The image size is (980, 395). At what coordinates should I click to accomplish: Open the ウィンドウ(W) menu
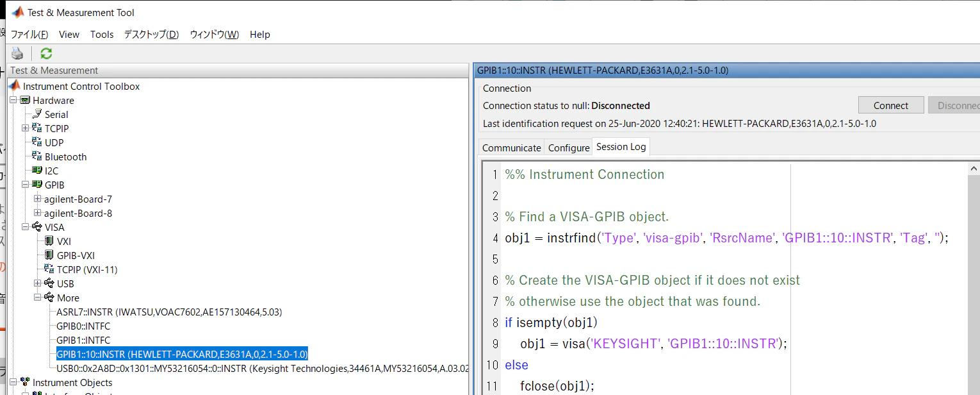pos(215,35)
